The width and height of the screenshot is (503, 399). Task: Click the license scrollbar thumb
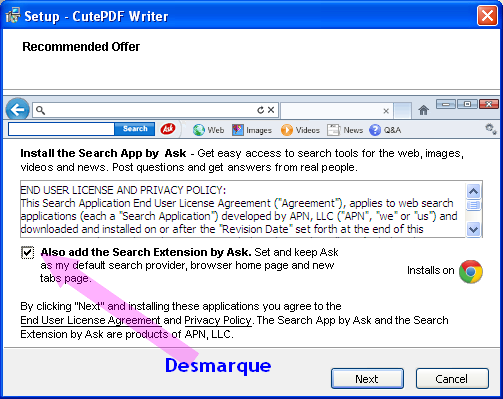(474, 205)
